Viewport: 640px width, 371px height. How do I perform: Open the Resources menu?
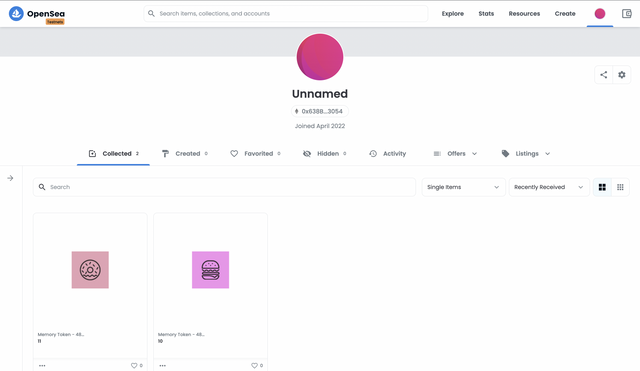(524, 13)
